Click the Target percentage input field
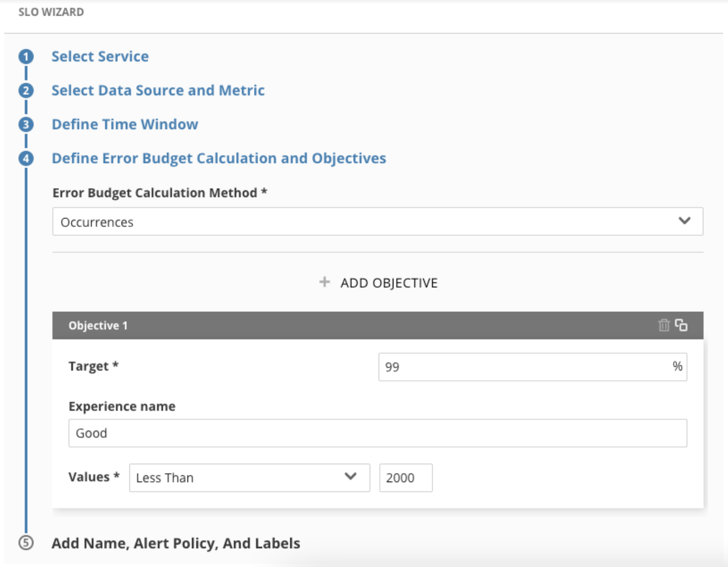The width and height of the screenshot is (728, 567). pyautogui.click(x=533, y=367)
